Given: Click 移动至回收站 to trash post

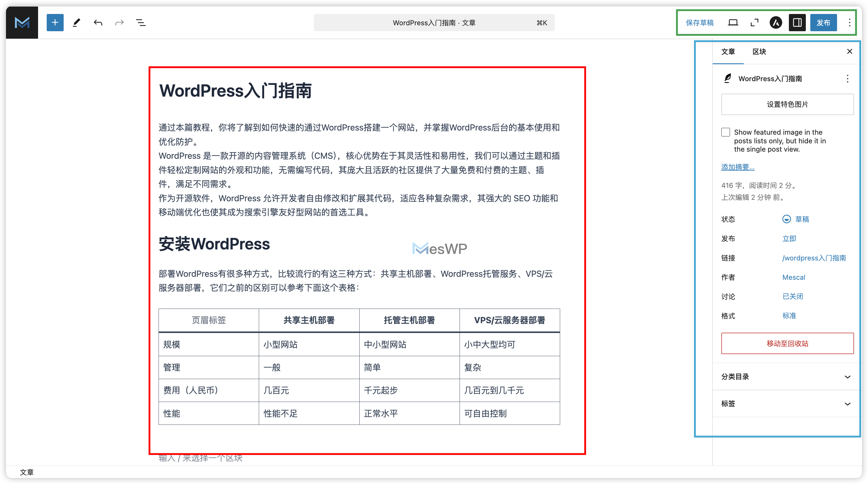Looking at the screenshot, I should point(787,344).
